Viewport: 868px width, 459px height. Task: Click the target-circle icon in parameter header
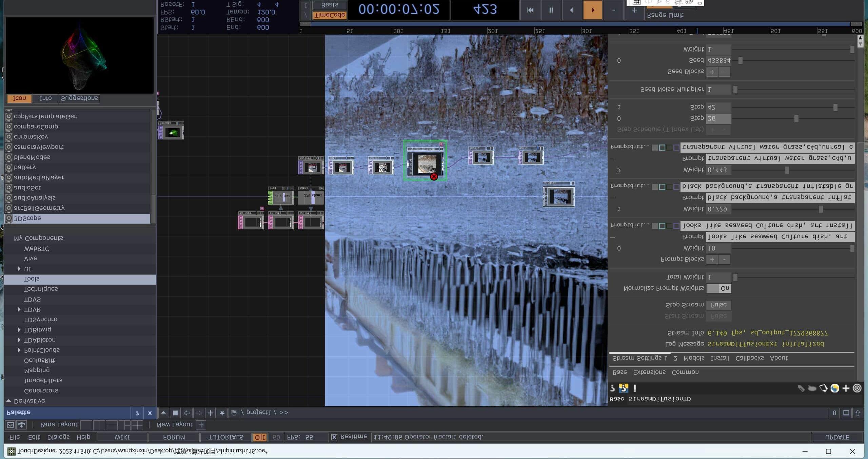pyautogui.click(x=857, y=388)
